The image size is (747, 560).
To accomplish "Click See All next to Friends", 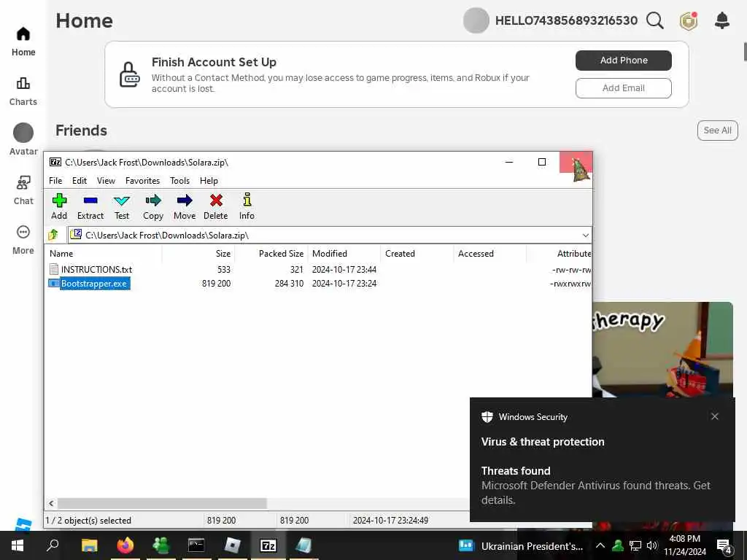I will pos(718,131).
